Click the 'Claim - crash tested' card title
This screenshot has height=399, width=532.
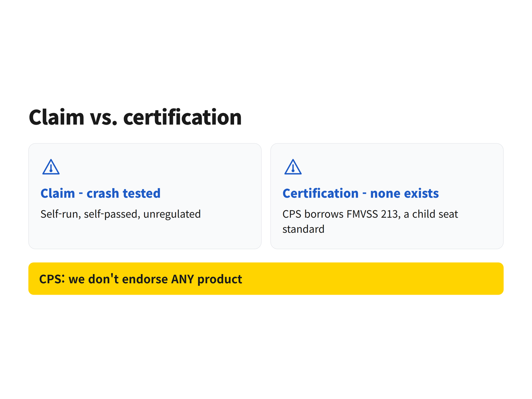tap(100, 193)
